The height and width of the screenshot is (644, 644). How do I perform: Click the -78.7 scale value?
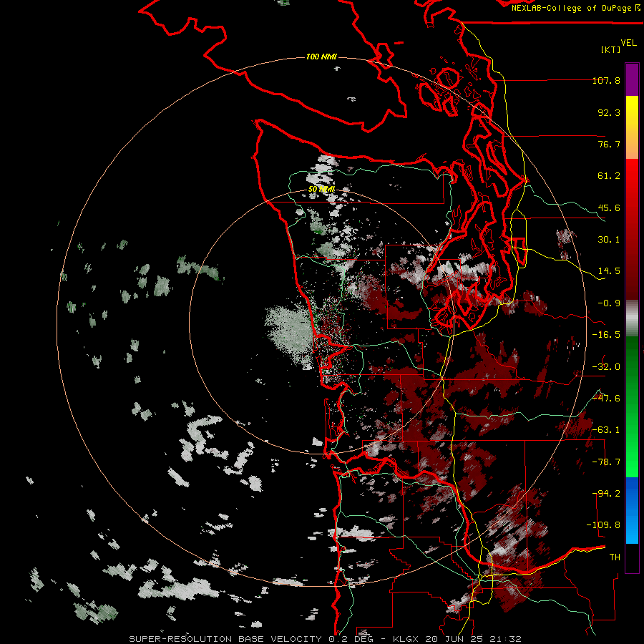[606, 462]
